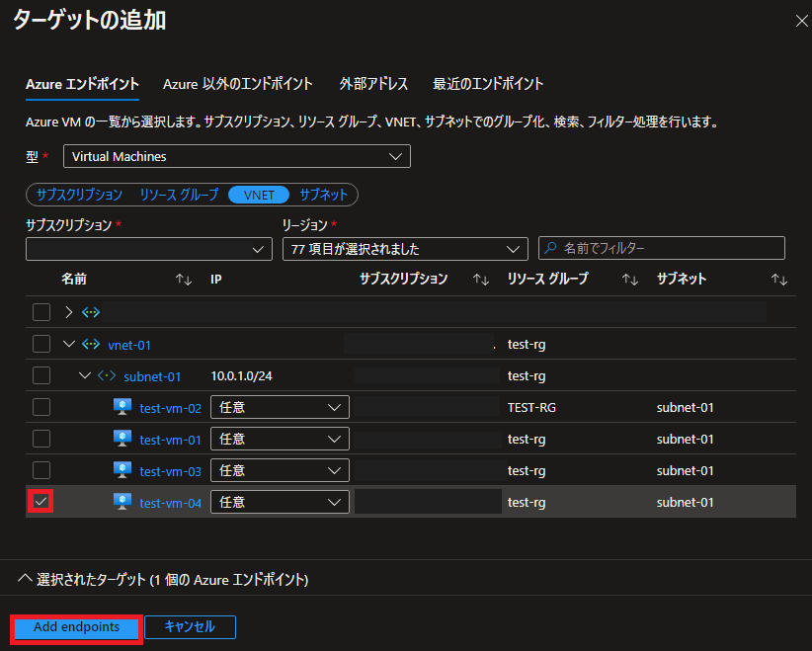Screen dimensions: 812x651
Task: Switch to 外部アドレス tab
Action: coord(373,84)
